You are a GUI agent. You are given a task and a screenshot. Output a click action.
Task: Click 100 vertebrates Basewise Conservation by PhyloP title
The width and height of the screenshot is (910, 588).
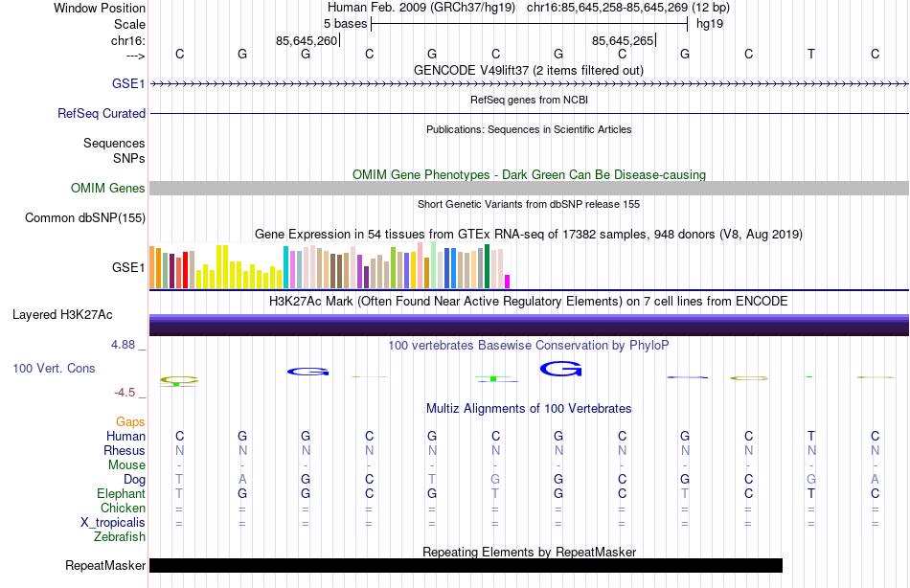tap(528, 346)
